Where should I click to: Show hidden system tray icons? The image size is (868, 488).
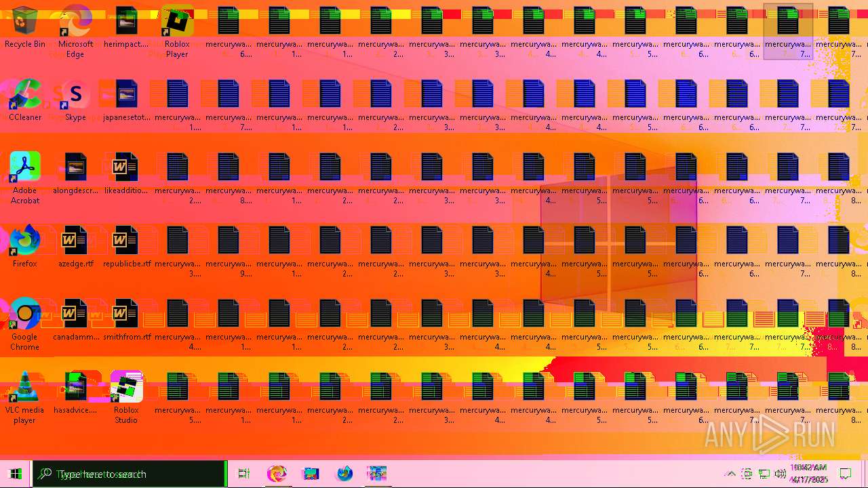(730, 474)
